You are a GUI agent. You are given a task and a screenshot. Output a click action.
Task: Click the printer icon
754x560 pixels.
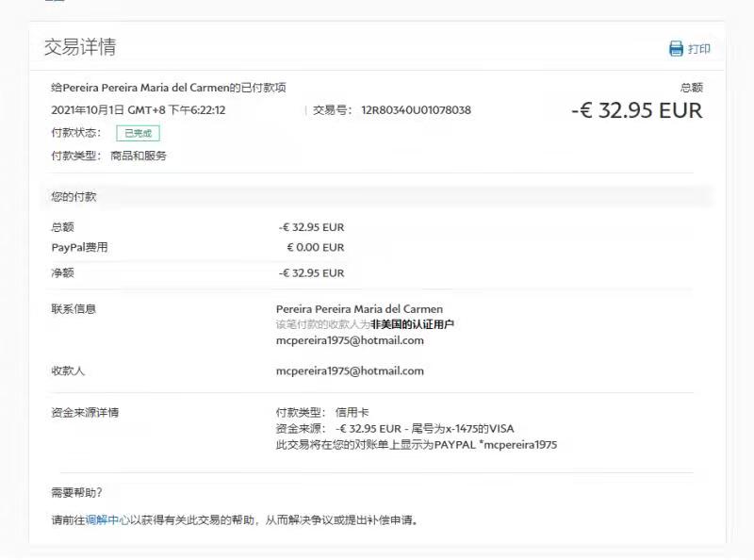(x=676, y=49)
